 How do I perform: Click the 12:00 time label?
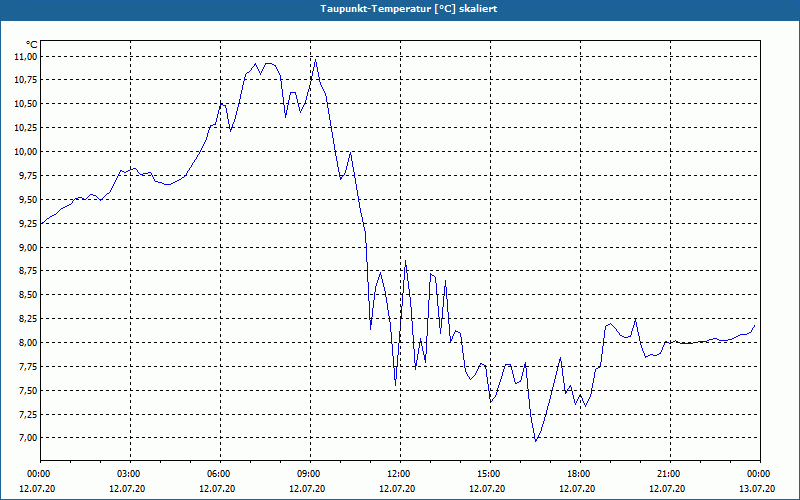click(x=401, y=474)
